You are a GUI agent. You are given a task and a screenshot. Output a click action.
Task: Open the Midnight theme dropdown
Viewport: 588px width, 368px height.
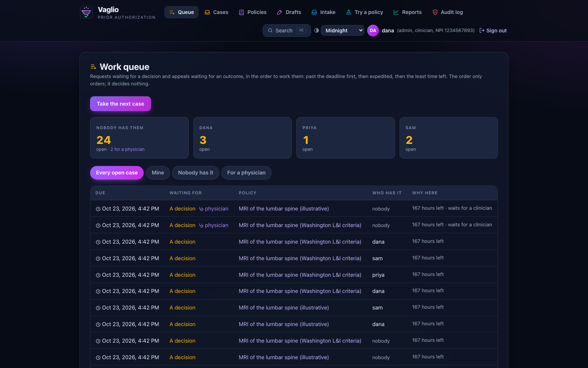tap(343, 31)
